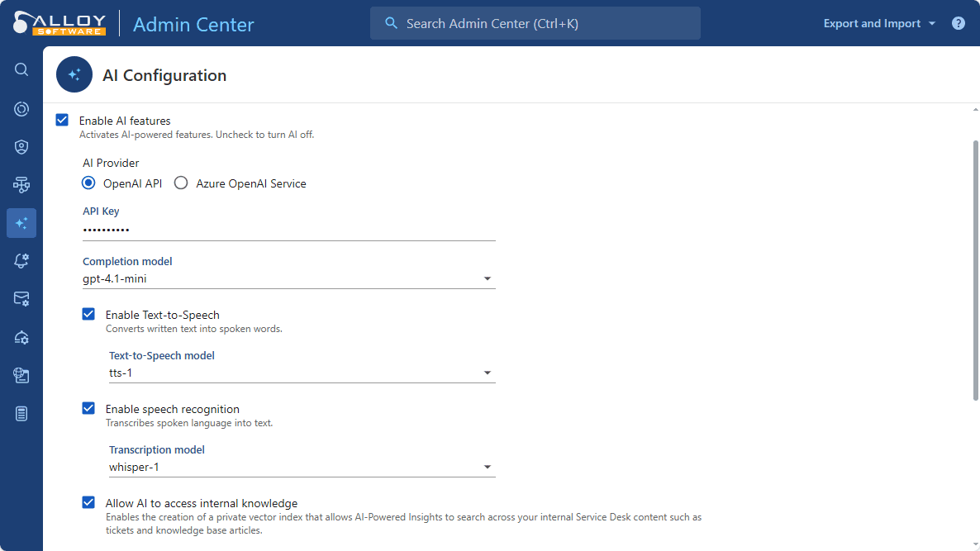Screen dimensions: 980x551
Task: Open email settings envelope icon in sidebar
Action: click(x=21, y=299)
